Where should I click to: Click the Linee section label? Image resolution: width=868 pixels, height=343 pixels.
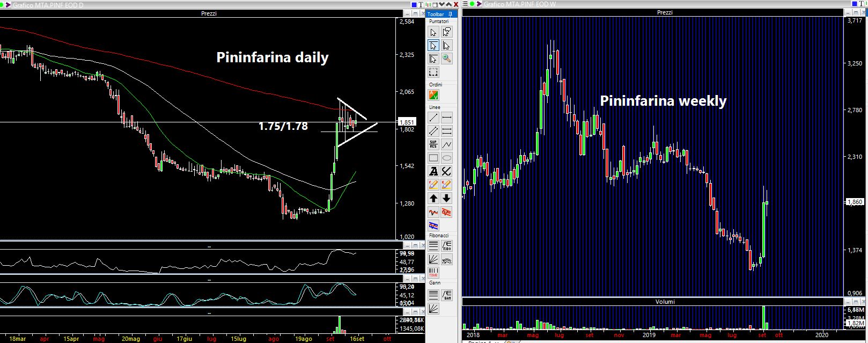click(x=435, y=107)
